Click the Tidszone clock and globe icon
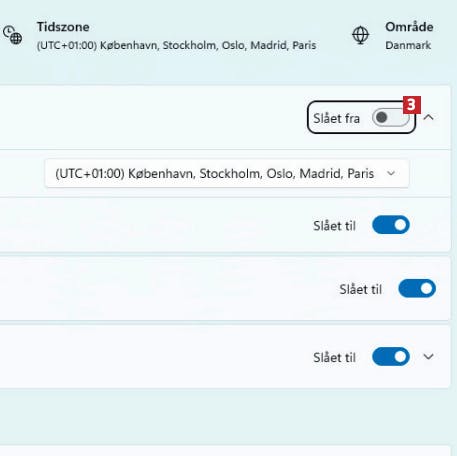 tap(13, 35)
